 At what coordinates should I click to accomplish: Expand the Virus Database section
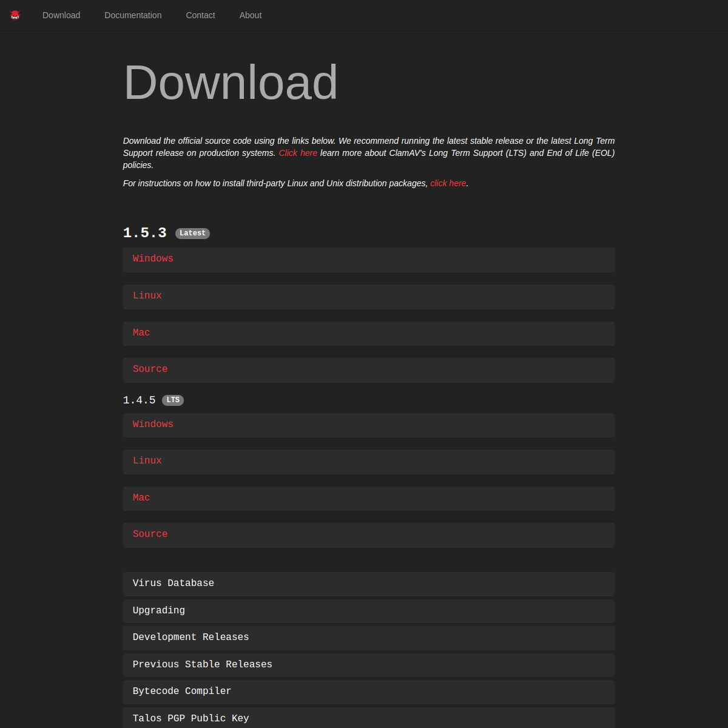tap(369, 584)
